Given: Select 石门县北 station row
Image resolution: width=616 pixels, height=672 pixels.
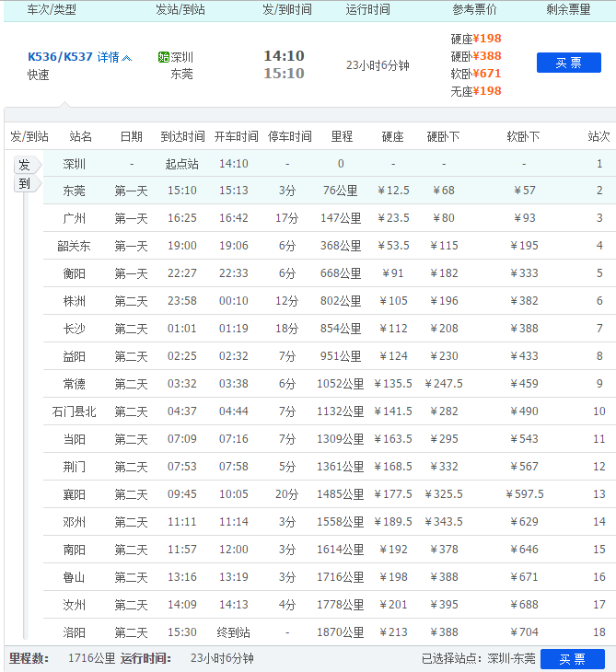Looking at the screenshot, I should (x=330, y=411).
